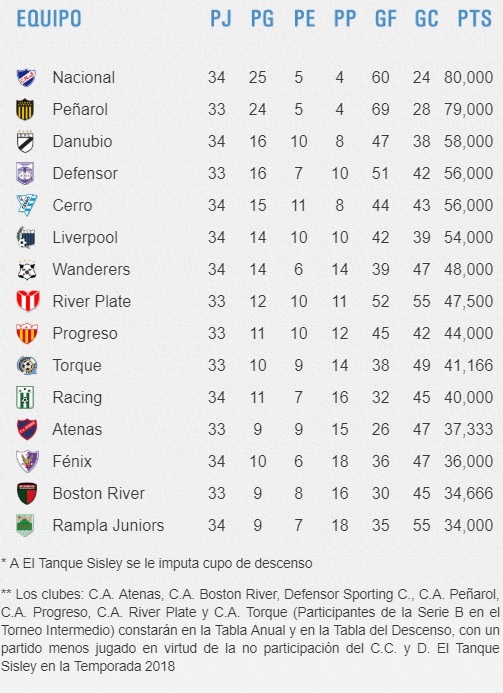
Task: Click the River Plate red-striped crest
Action: tap(28, 301)
